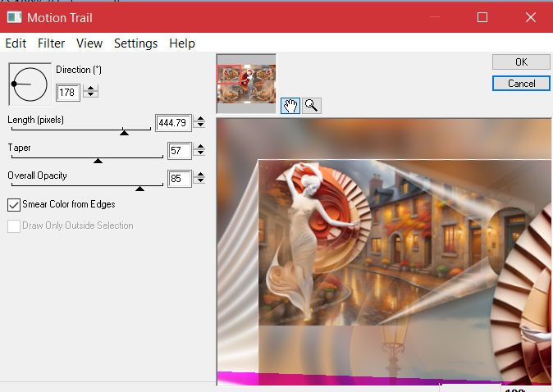Decrease the Direction value with down arrow
Viewport: 553px width, 392px height.
coord(90,95)
